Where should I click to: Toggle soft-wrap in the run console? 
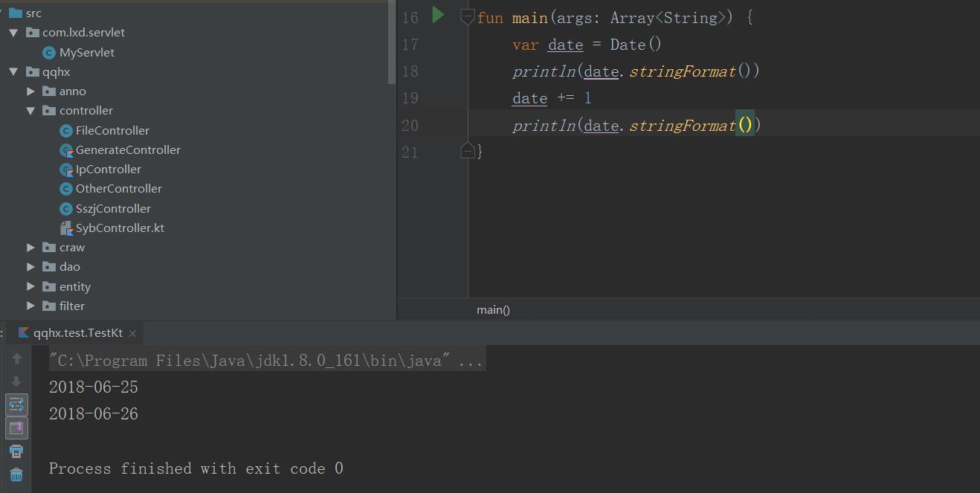(16, 405)
